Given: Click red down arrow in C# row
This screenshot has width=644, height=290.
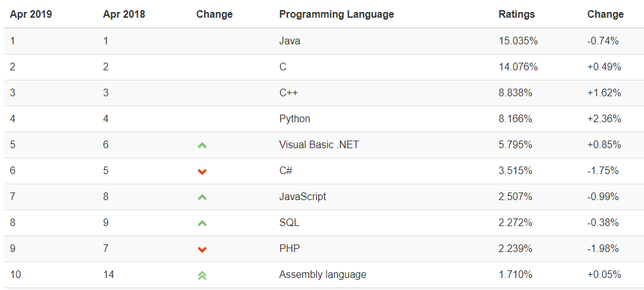Looking at the screenshot, I should 202,172.
